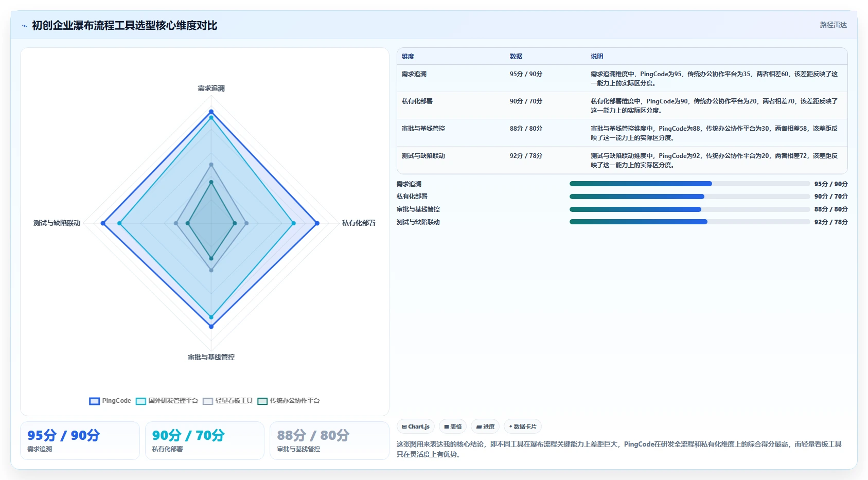Click the 表格 tag chip
The image size is (868, 480).
[x=453, y=426]
